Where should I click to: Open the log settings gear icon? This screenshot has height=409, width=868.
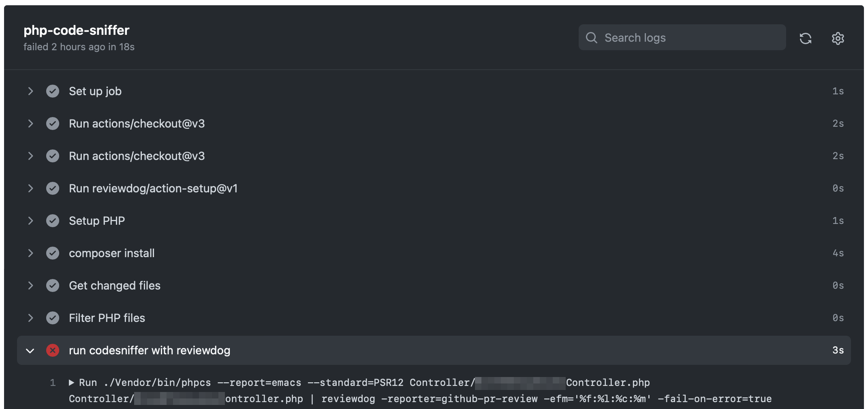(837, 38)
